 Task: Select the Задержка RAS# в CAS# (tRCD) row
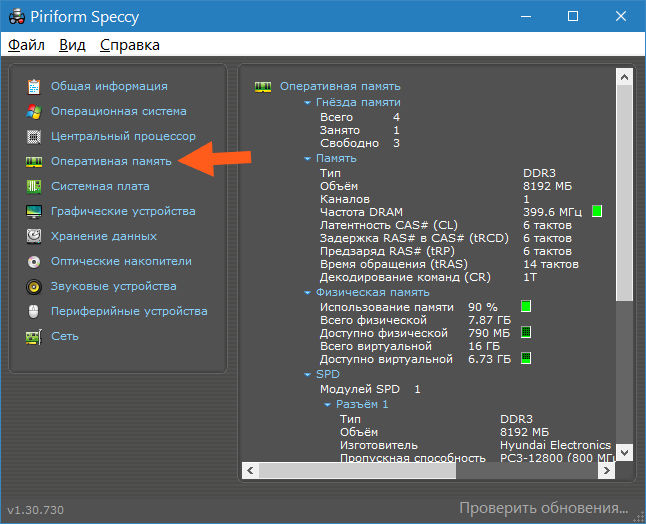pos(446,238)
